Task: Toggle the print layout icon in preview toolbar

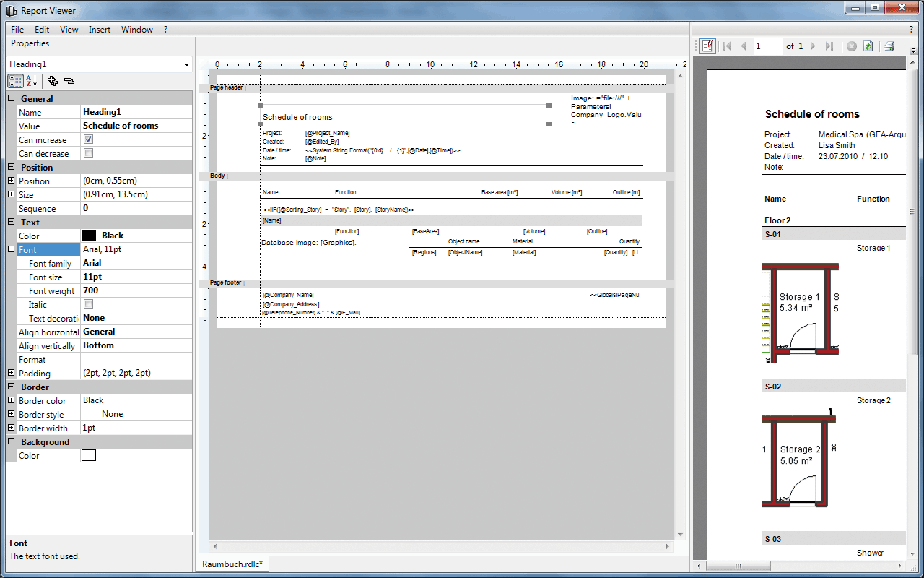Action: coord(708,46)
